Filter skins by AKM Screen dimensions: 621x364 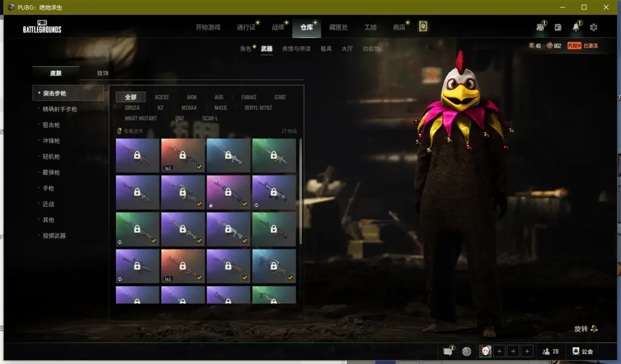[191, 97]
